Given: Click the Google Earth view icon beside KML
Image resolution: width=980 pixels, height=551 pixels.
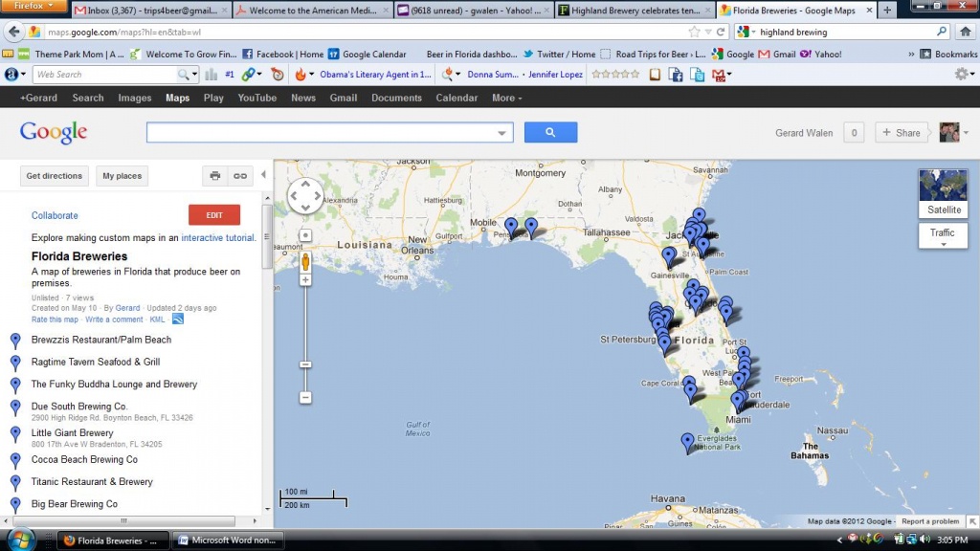Looking at the screenshot, I should pos(178,320).
